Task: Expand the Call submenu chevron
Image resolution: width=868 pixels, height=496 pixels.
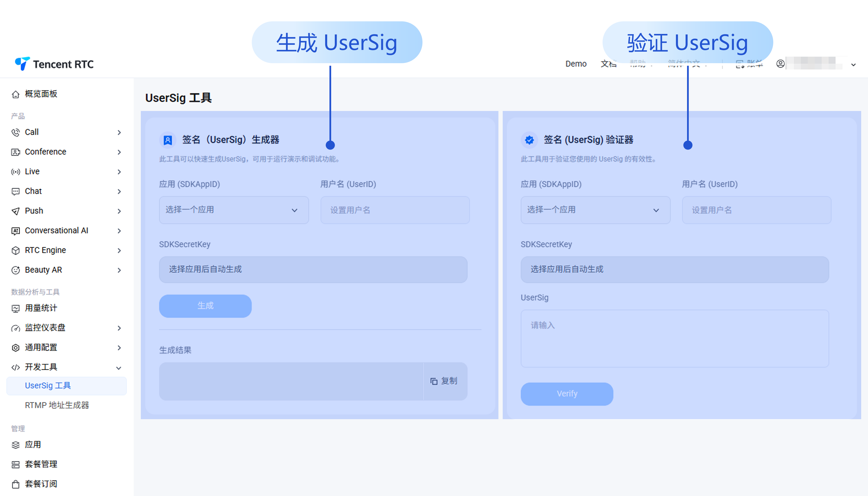Action: coord(119,133)
